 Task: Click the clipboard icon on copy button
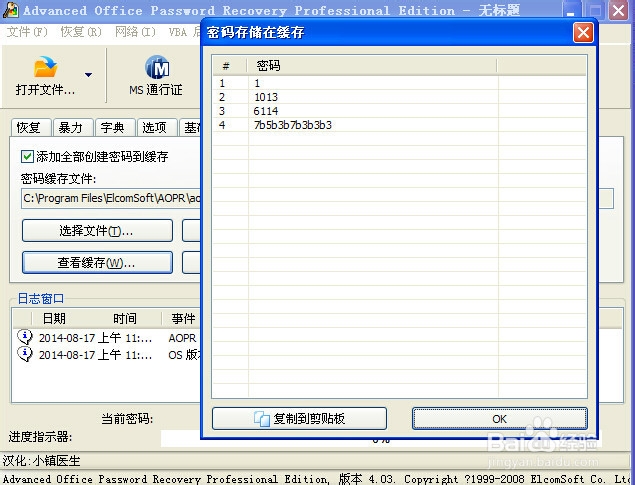click(262, 419)
